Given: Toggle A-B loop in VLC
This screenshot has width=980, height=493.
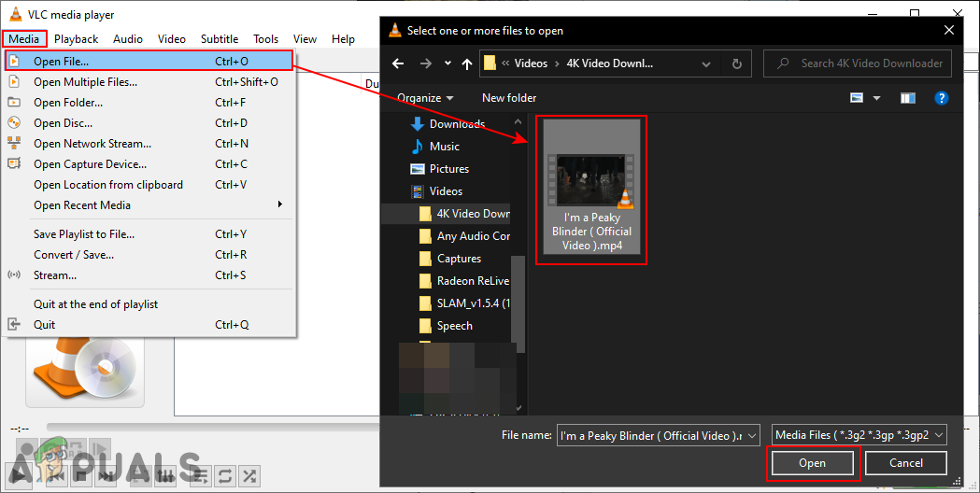Looking at the screenshot, I should point(75,450).
